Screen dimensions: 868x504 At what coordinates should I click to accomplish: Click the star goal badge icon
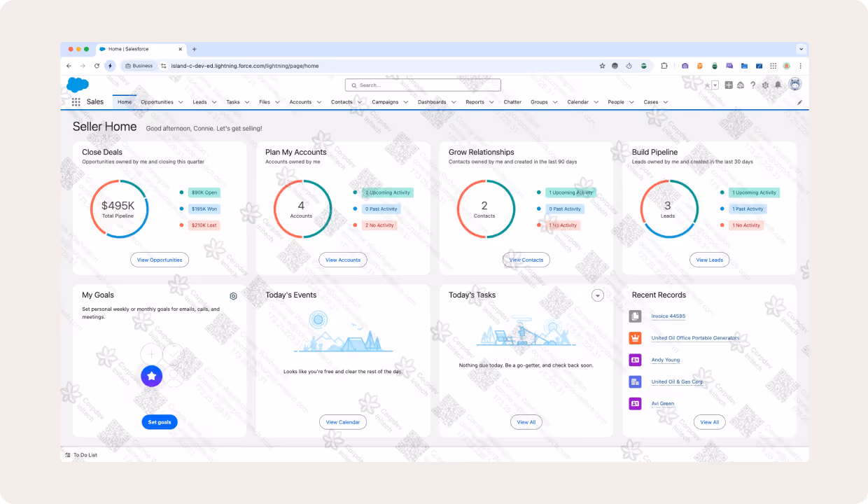(x=152, y=377)
